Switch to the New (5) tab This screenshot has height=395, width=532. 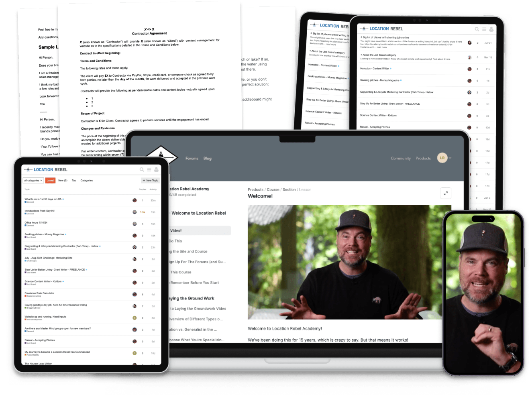[63, 181]
